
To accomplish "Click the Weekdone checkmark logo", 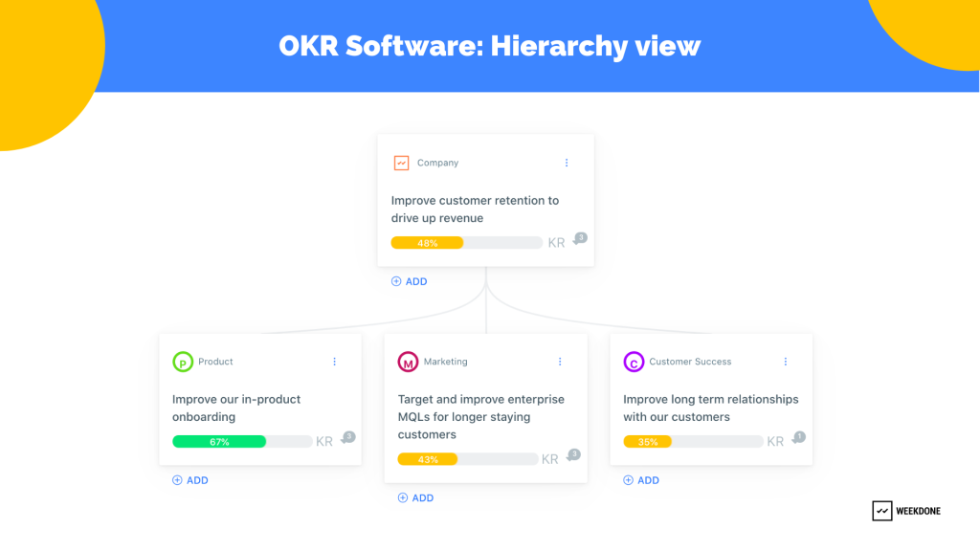I will coord(881,511).
